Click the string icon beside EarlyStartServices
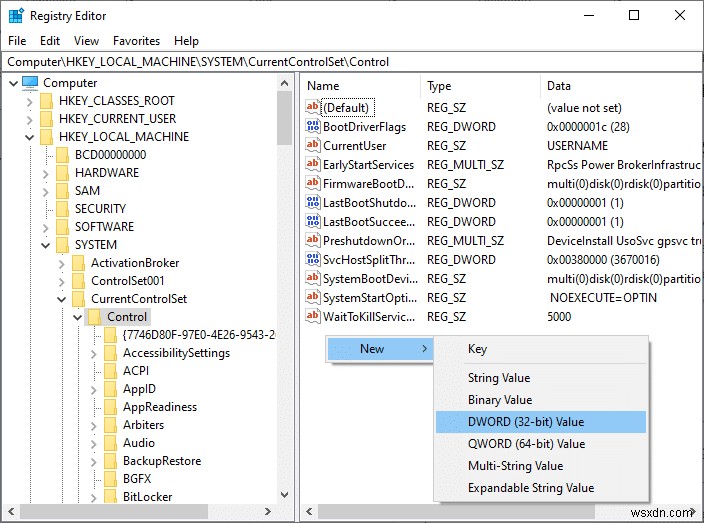 312,164
